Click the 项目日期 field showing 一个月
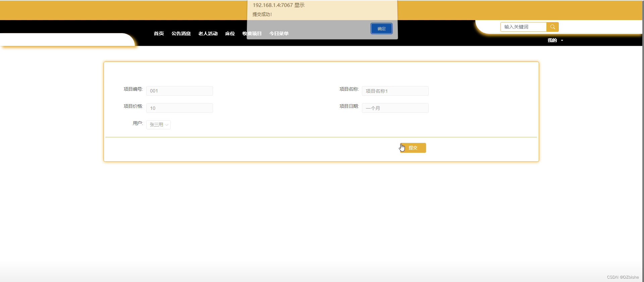 coord(395,108)
